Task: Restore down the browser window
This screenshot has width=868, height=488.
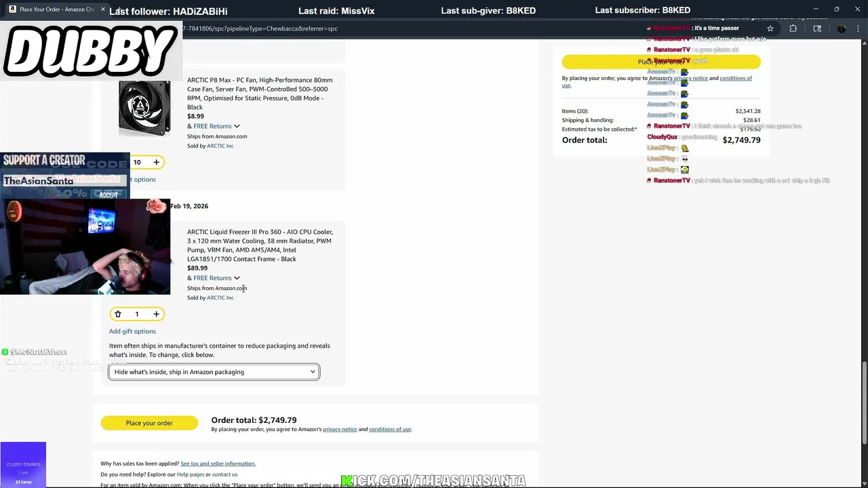Action: coord(836,9)
